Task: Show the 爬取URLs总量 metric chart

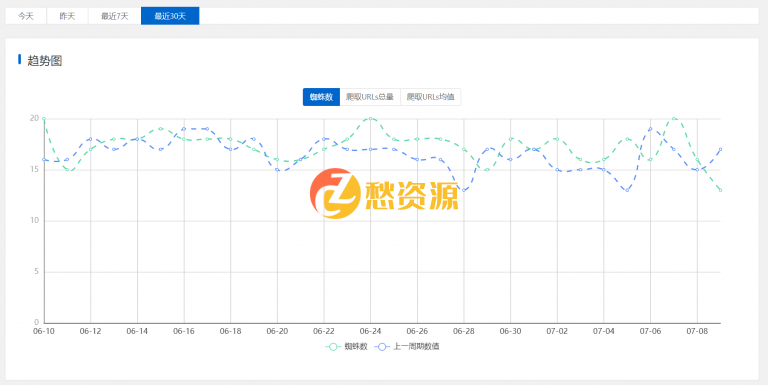Action: point(370,97)
